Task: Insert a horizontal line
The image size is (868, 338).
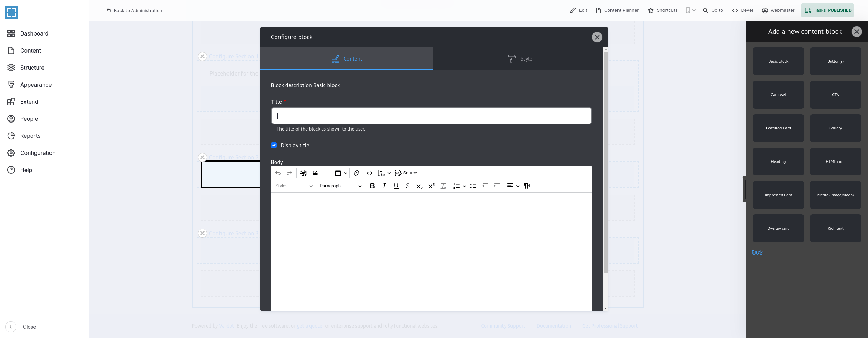Action: (326, 173)
